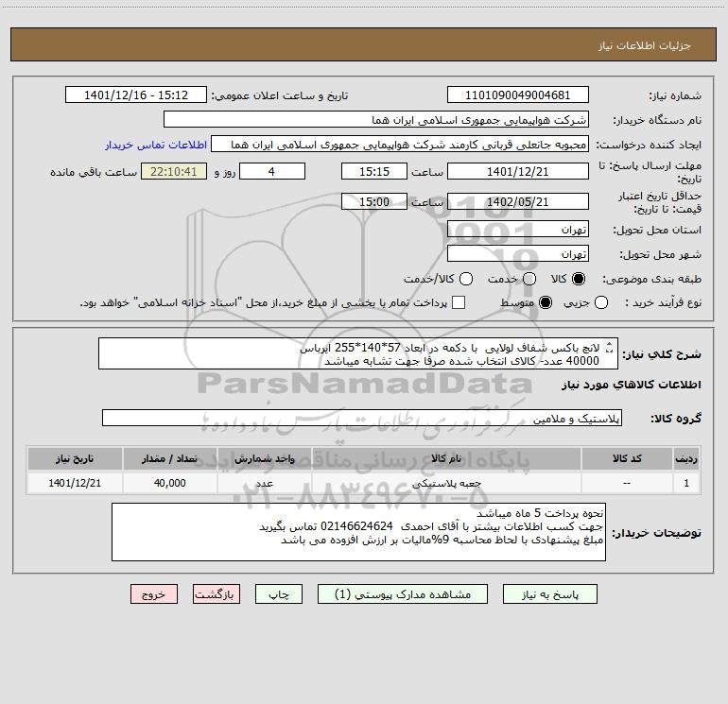Click the نام کالا column header
The height and width of the screenshot is (704, 728).
(x=446, y=459)
